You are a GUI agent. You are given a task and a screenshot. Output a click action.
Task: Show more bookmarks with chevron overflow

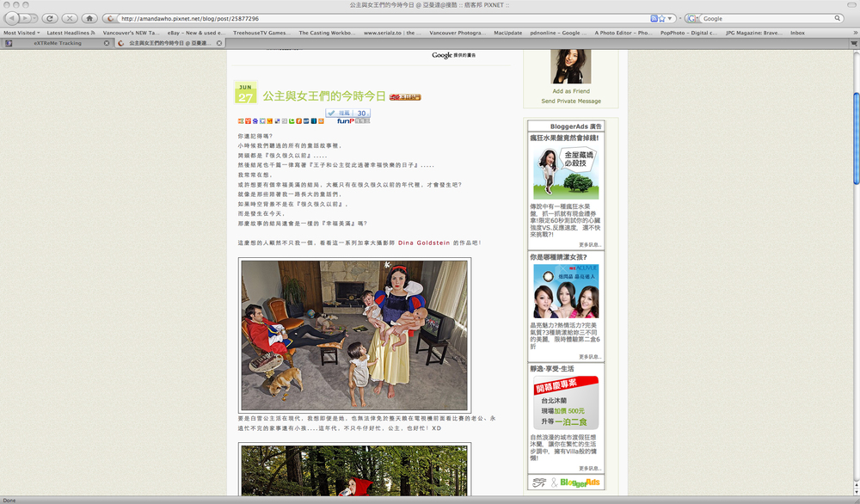coord(855,33)
